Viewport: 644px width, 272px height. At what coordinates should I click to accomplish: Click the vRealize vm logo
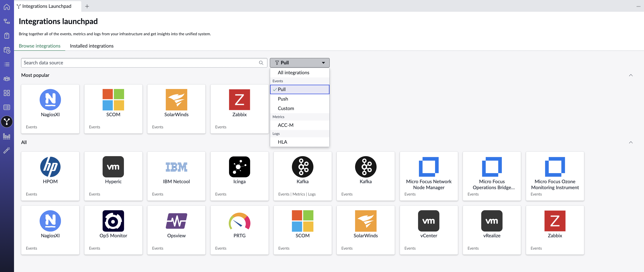coord(492,221)
